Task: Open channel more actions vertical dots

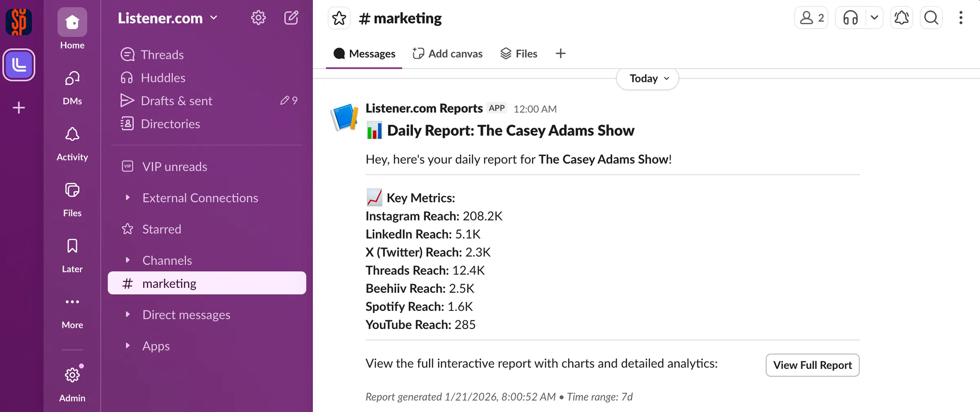Action: [x=961, y=18]
